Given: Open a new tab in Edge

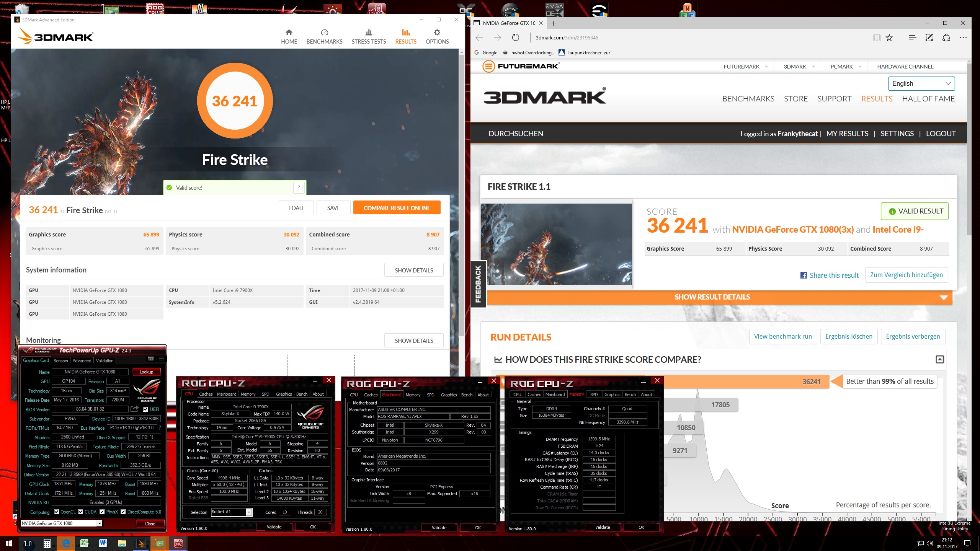Looking at the screenshot, I should point(554,23).
